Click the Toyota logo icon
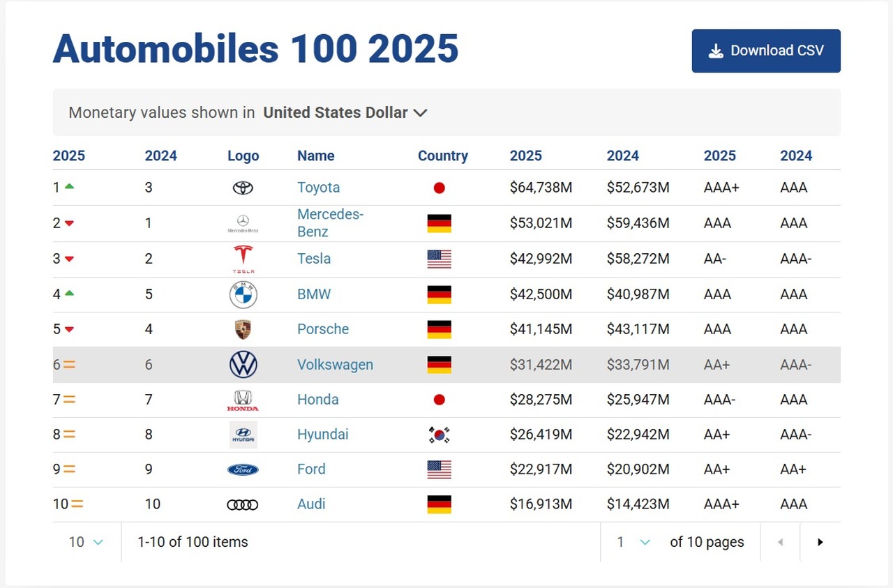 (x=243, y=188)
